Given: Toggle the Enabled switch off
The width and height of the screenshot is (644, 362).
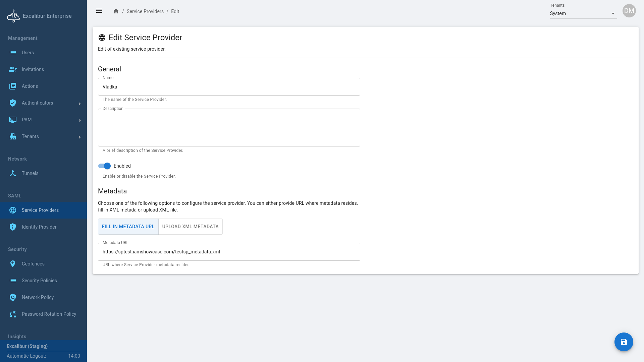Looking at the screenshot, I should pyautogui.click(x=104, y=166).
